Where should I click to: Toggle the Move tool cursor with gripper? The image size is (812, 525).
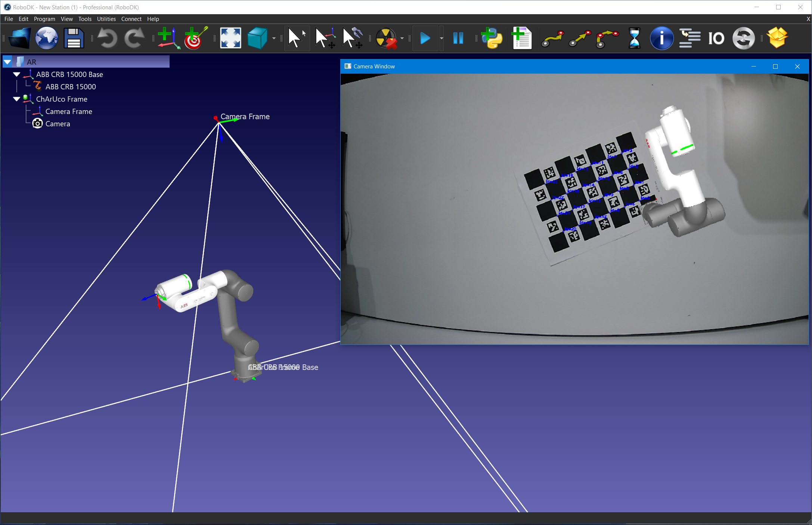[x=352, y=38]
